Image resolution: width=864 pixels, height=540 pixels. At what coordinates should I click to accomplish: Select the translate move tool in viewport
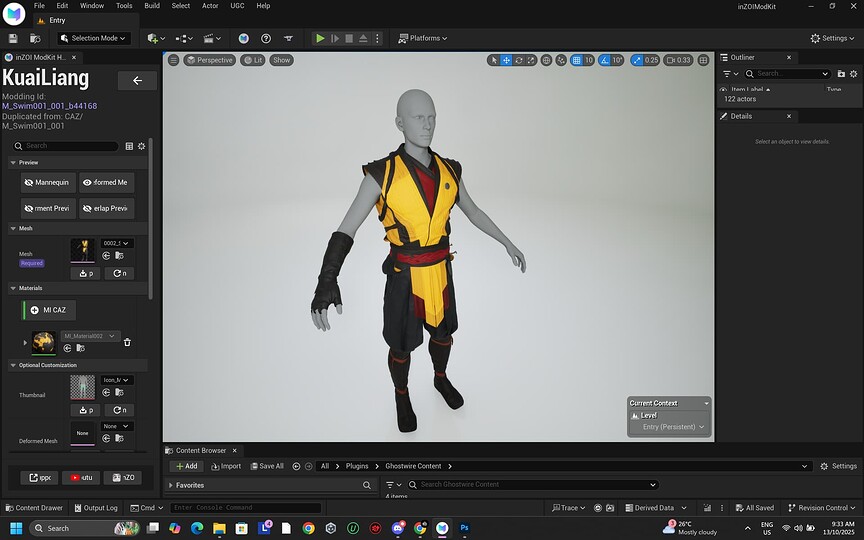click(506, 60)
